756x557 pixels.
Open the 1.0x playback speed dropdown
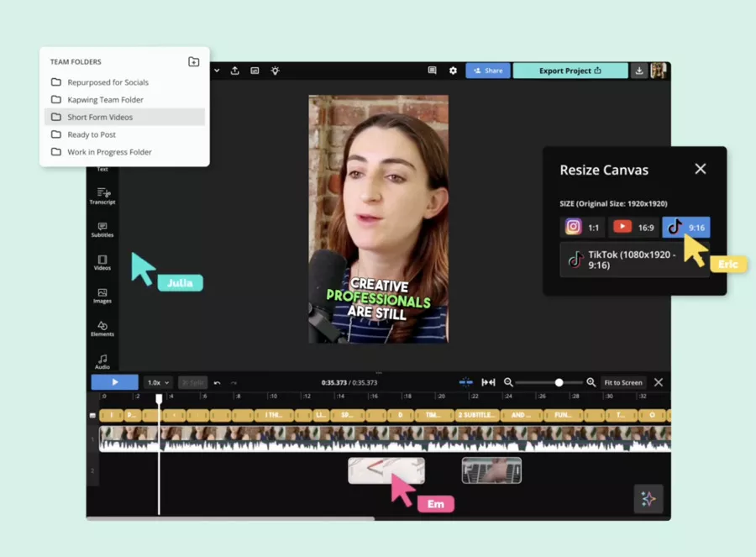157,382
